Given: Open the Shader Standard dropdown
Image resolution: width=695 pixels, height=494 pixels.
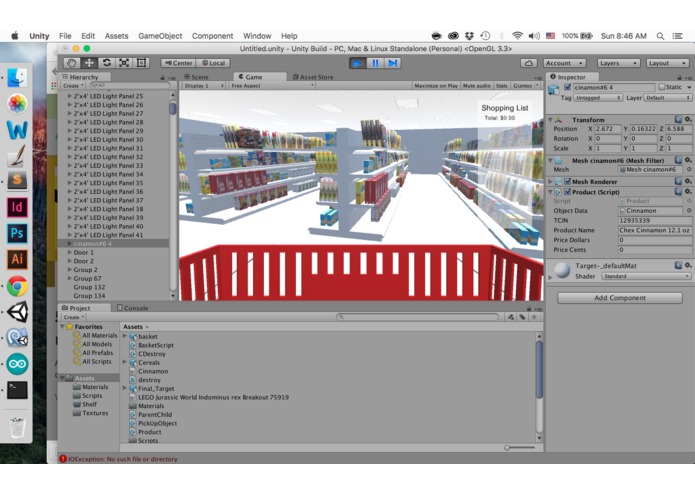Looking at the screenshot, I should click(646, 276).
